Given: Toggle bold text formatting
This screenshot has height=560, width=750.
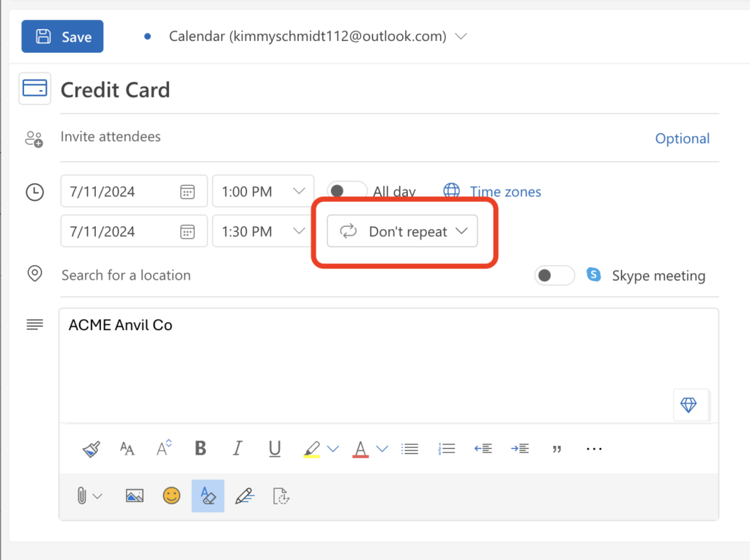Looking at the screenshot, I should coord(200,449).
